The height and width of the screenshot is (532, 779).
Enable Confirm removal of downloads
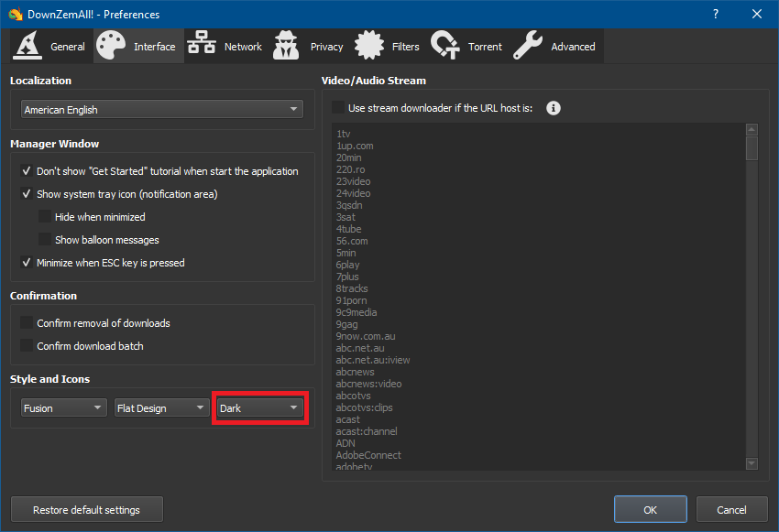pyautogui.click(x=27, y=323)
